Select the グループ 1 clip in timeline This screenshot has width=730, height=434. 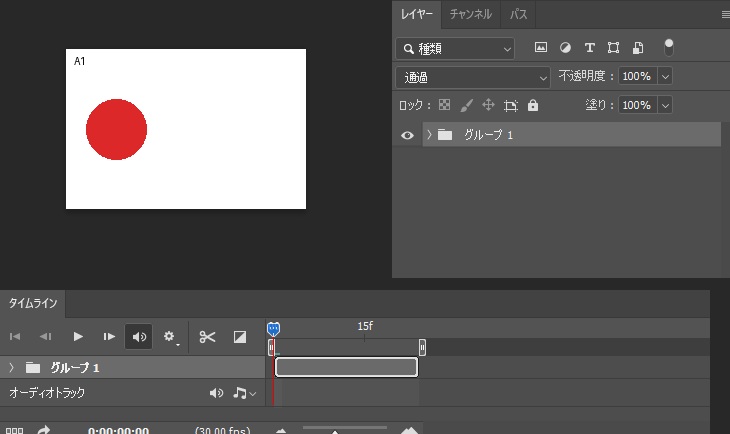(x=346, y=367)
